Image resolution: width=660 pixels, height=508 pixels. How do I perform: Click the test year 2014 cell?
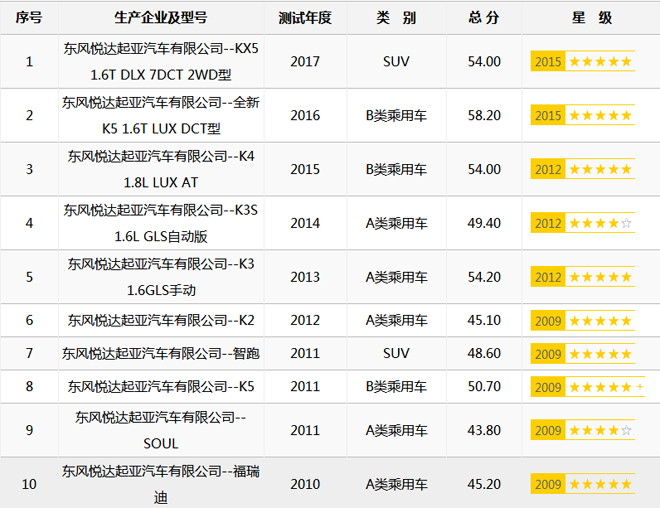(x=305, y=223)
